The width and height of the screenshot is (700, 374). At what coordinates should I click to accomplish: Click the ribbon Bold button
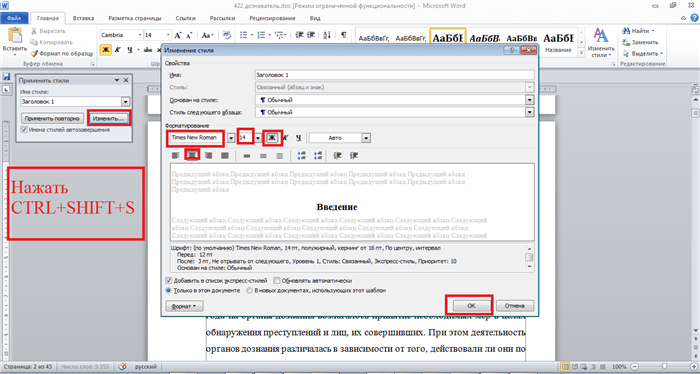click(105, 50)
